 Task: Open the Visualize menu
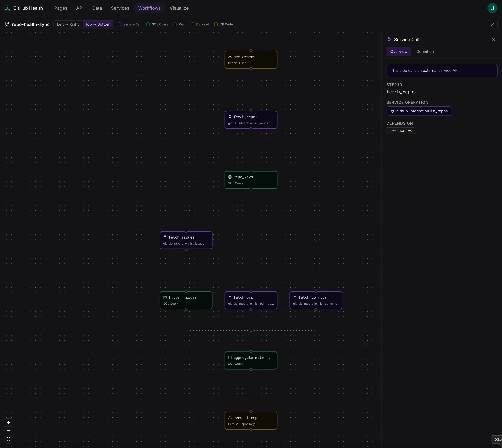click(x=179, y=8)
